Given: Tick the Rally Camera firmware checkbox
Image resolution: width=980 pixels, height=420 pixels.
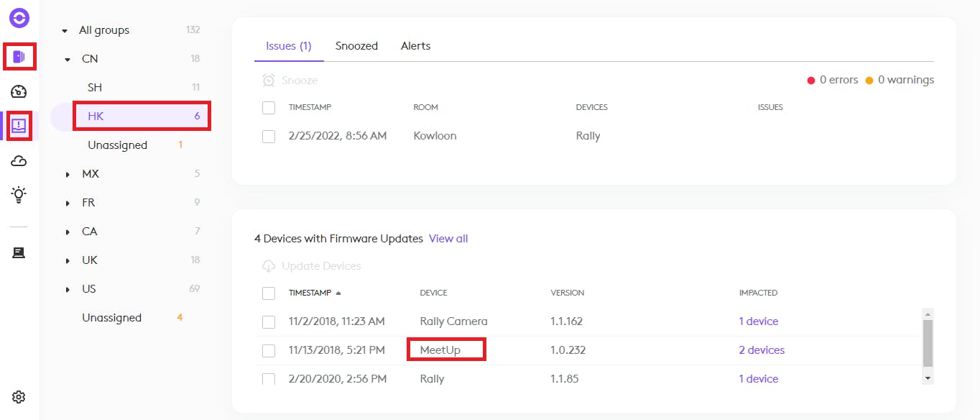Looking at the screenshot, I should pos(269,321).
